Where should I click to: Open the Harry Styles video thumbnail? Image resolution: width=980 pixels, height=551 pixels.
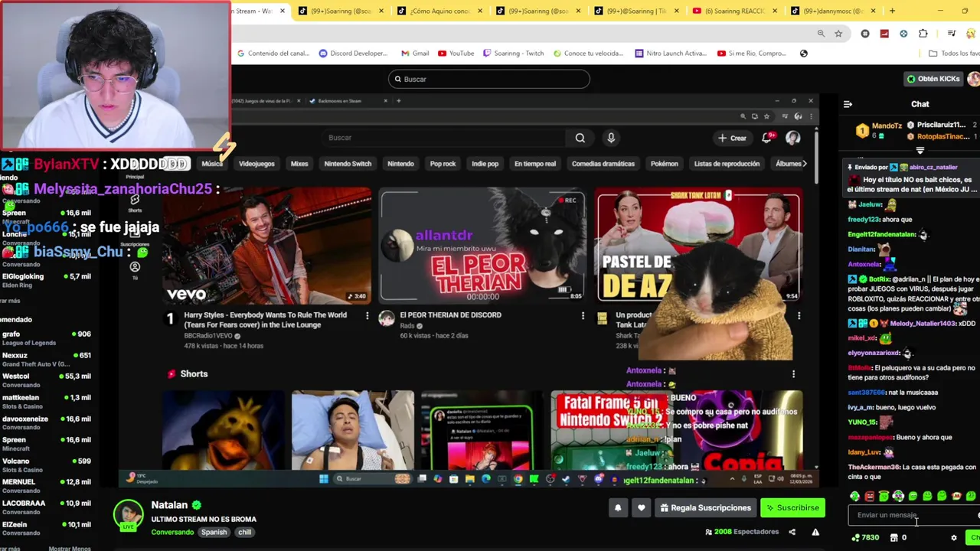point(267,247)
